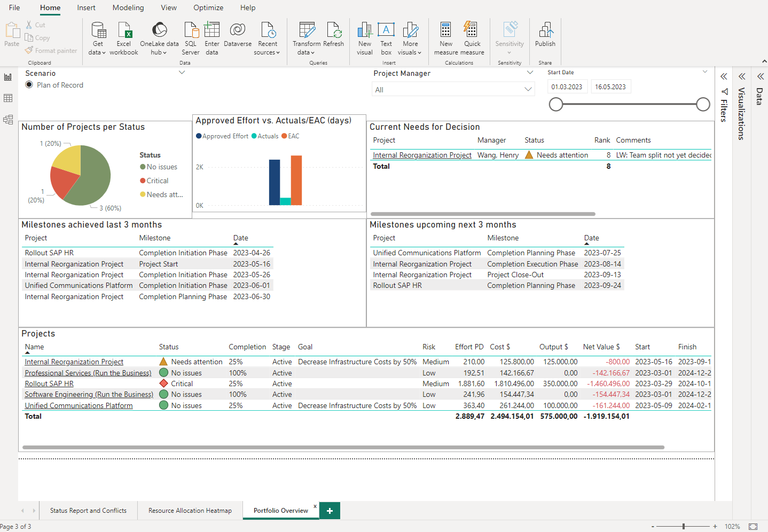Insert a New visual

point(365,38)
